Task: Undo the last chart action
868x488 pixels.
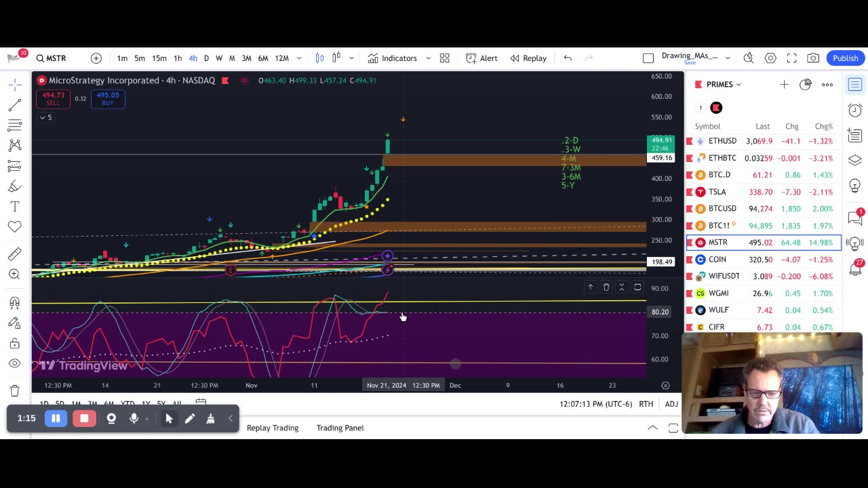Action: (568, 58)
